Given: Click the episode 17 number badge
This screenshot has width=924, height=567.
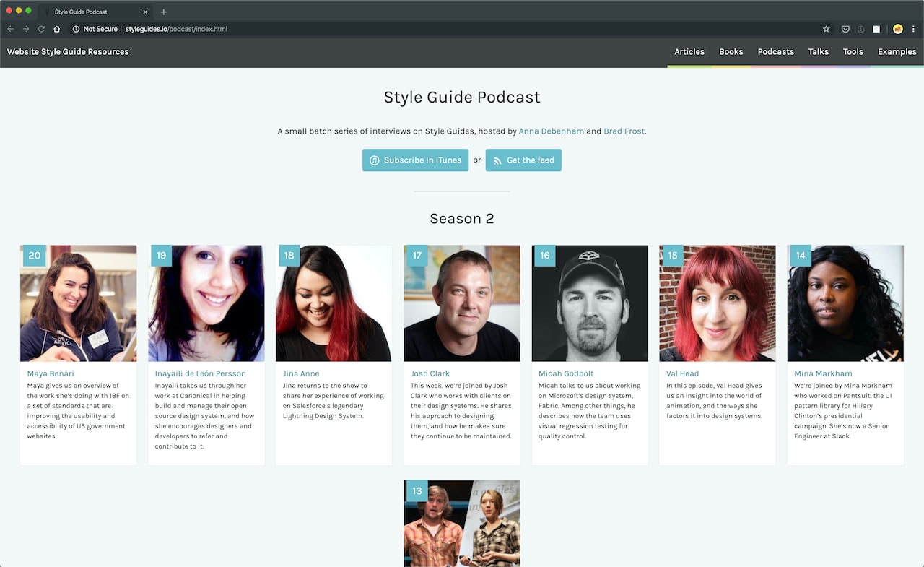Looking at the screenshot, I should point(417,256).
